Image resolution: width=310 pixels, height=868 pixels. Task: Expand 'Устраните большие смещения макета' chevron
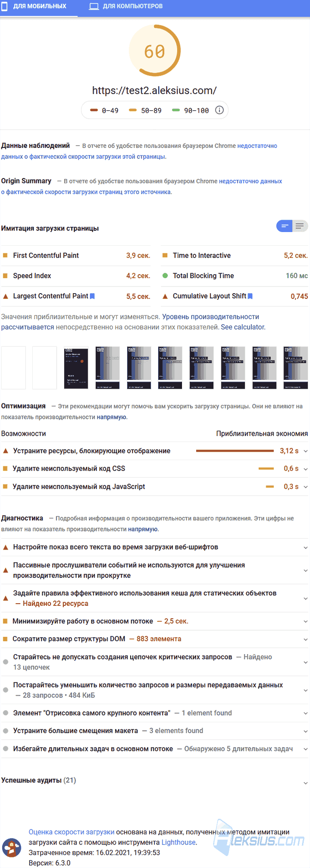pyautogui.click(x=305, y=731)
